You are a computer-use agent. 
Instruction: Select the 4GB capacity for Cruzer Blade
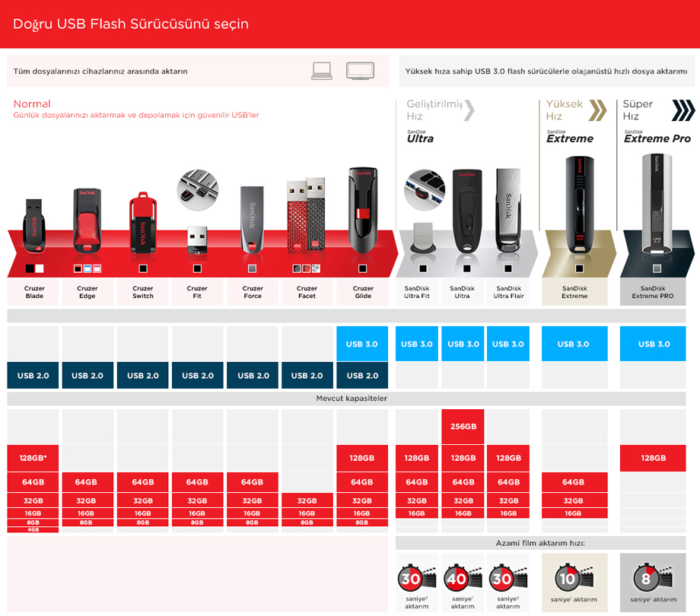tap(33, 530)
